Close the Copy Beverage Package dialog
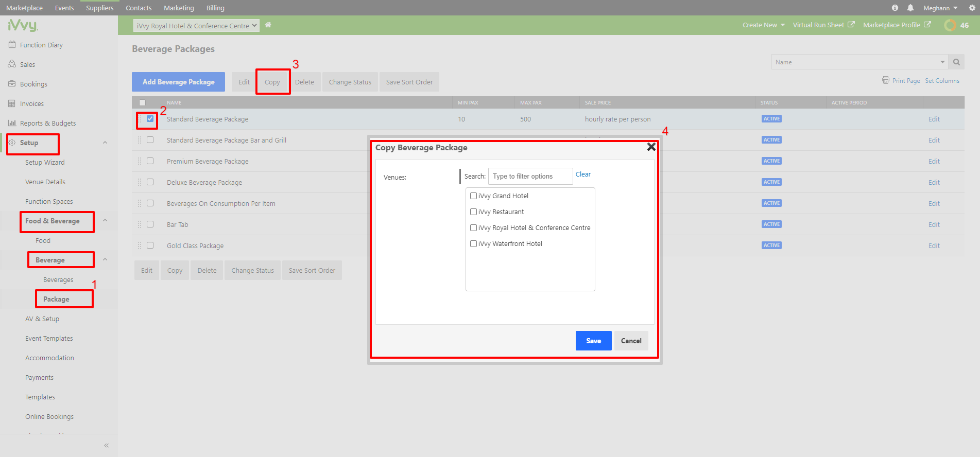 pos(651,147)
